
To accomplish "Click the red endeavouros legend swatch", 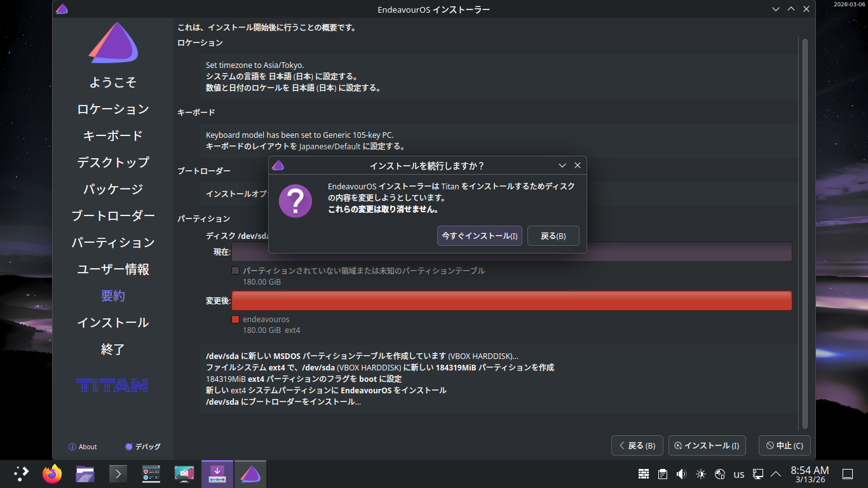I will tap(236, 319).
